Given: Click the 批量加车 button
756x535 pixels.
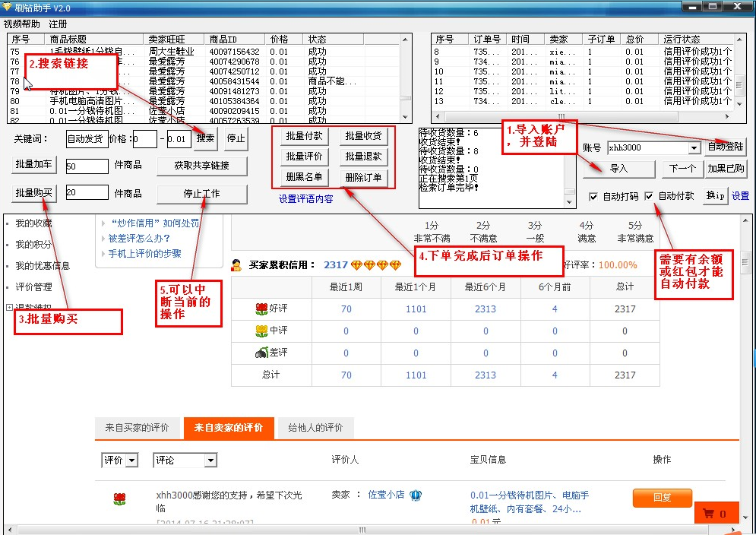Looking at the screenshot, I should pos(33,164).
